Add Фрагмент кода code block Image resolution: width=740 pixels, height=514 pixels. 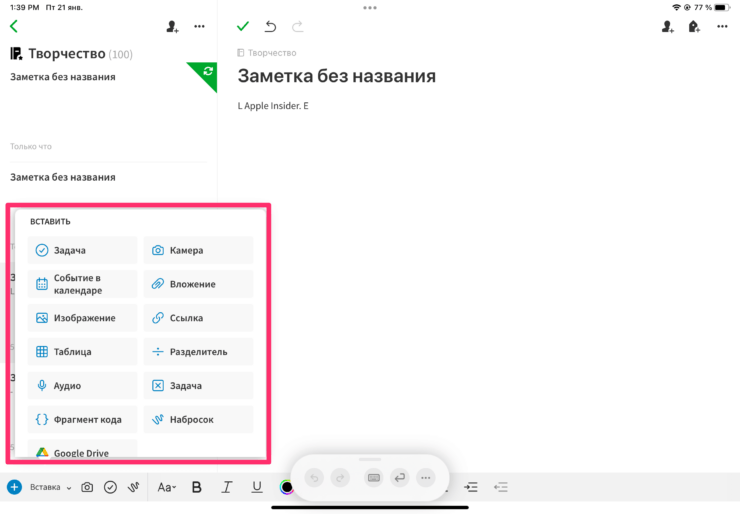82,419
